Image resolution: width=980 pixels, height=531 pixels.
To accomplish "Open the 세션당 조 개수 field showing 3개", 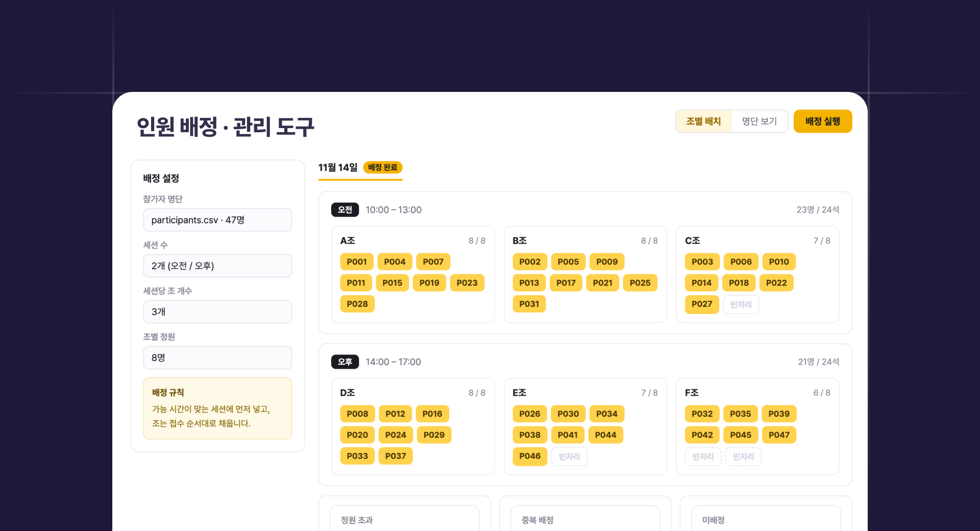I will click(217, 312).
